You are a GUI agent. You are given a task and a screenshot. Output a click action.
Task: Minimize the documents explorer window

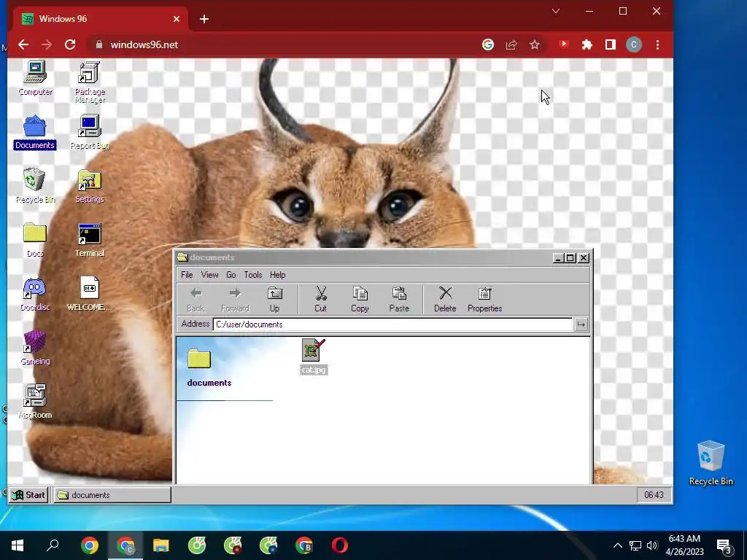click(558, 258)
